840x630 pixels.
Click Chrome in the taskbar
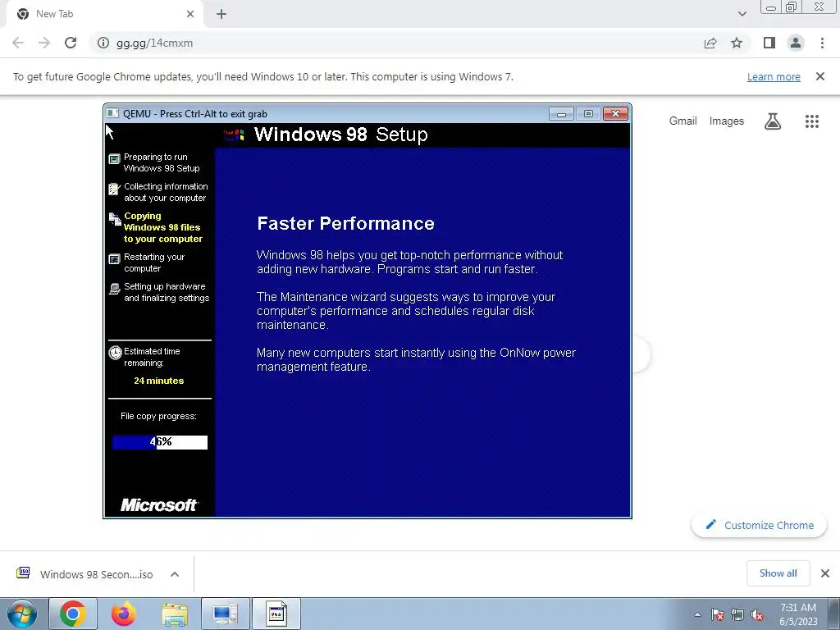[72, 614]
